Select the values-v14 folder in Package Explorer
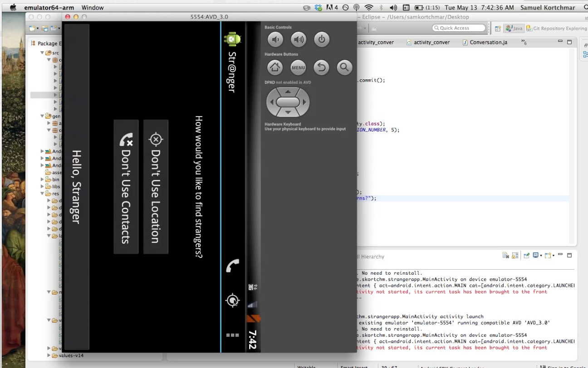 point(68,356)
